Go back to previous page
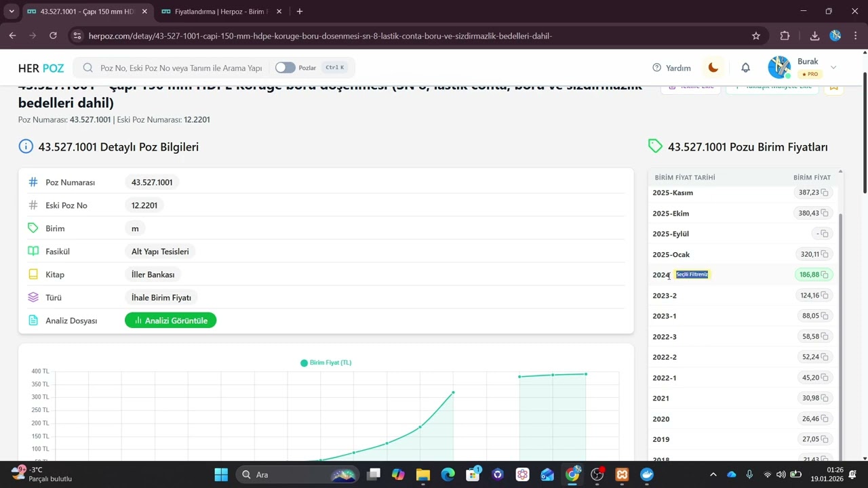This screenshot has height=488, width=868. [x=12, y=36]
